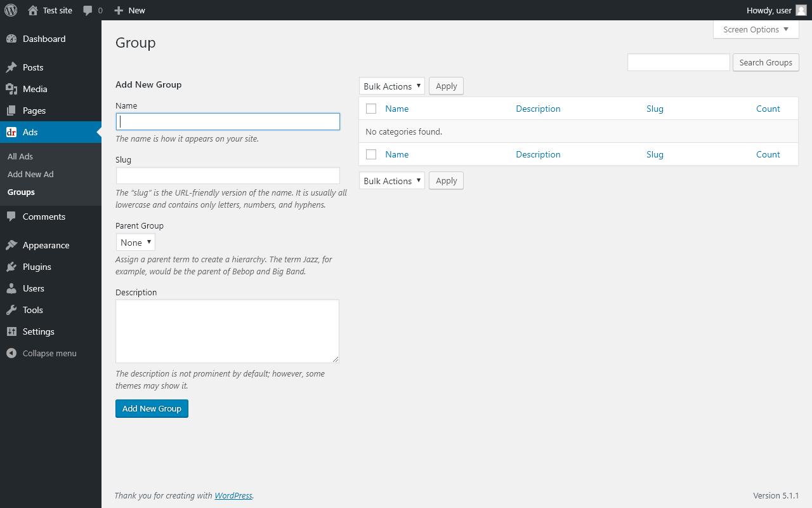Click the Tools wrench icon
The width and height of the screenshot is (812, 508).
tap(11, 310)
